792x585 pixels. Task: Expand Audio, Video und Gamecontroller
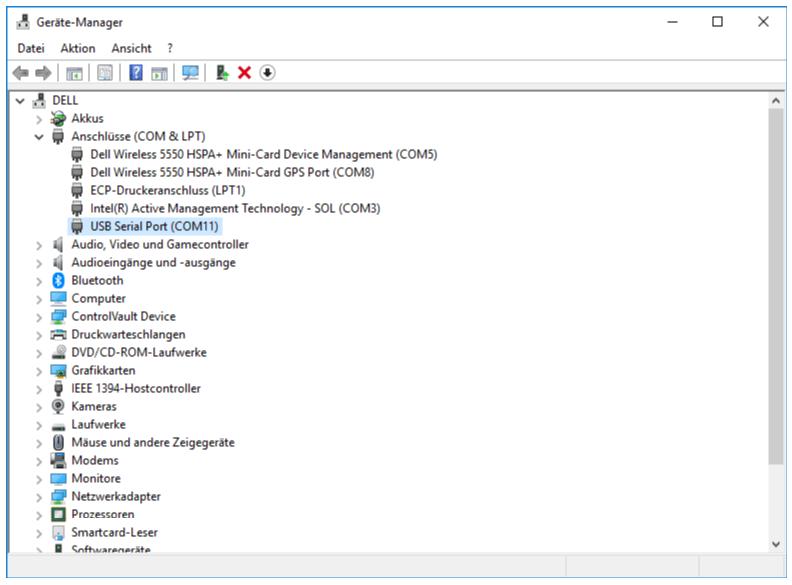click(39, 246)
